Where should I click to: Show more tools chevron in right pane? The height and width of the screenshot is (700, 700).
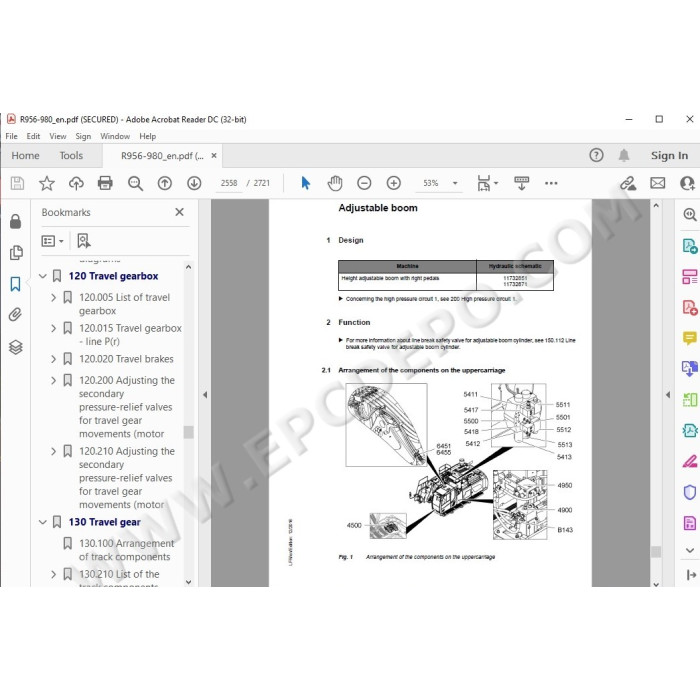pos(690,551)
